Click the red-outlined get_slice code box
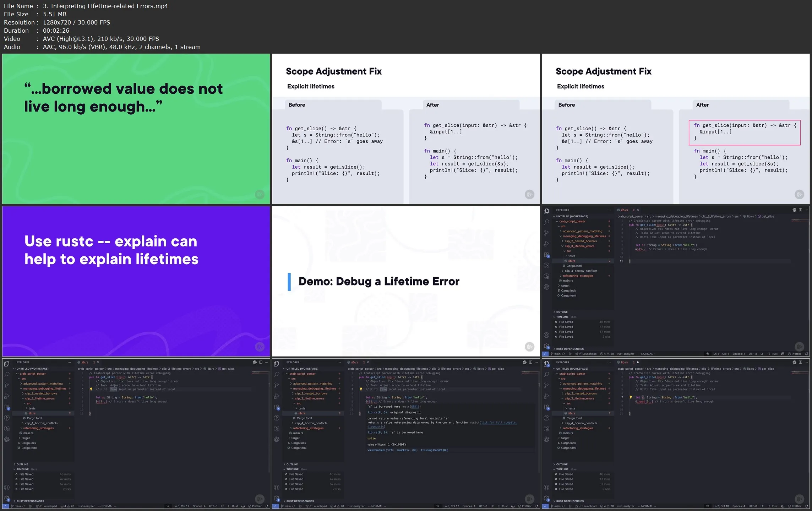The image size is (812, 511). tap(744, 132)
